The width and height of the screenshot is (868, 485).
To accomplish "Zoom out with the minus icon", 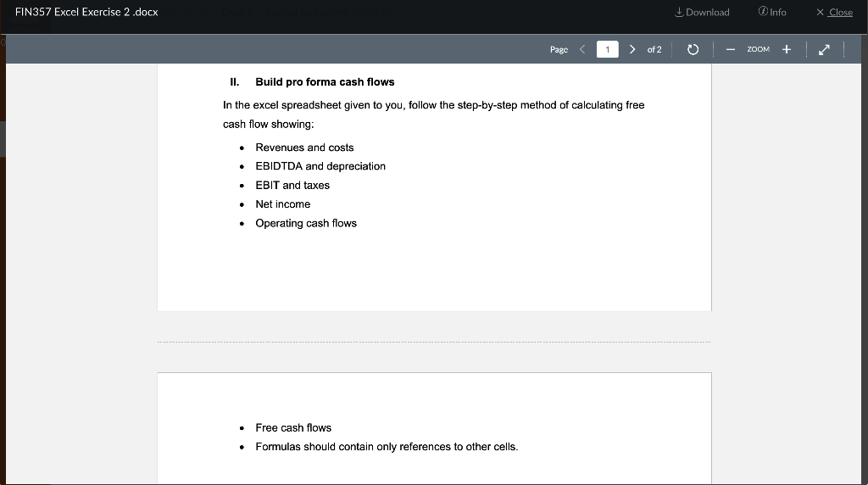I will point(730,49).
